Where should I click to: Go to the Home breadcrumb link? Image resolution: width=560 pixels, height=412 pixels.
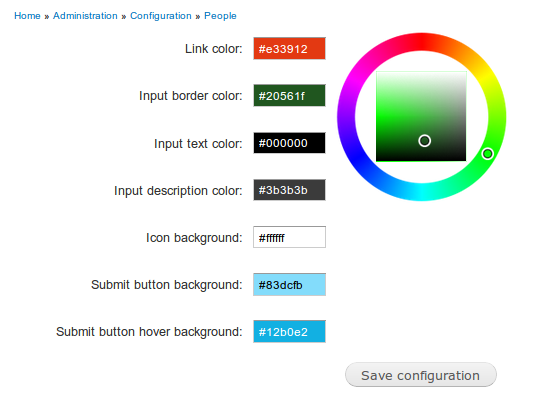point(27,16)
